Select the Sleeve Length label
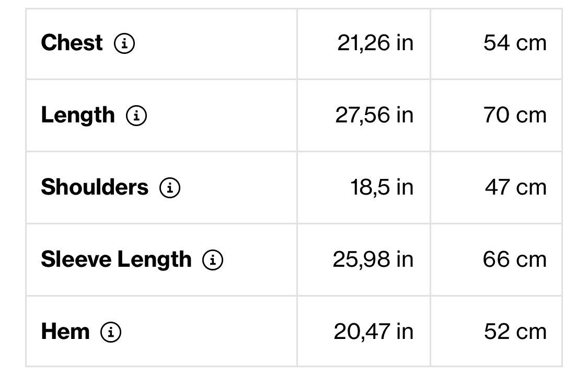This screenshot has height=374, width=588. [116, 259]
